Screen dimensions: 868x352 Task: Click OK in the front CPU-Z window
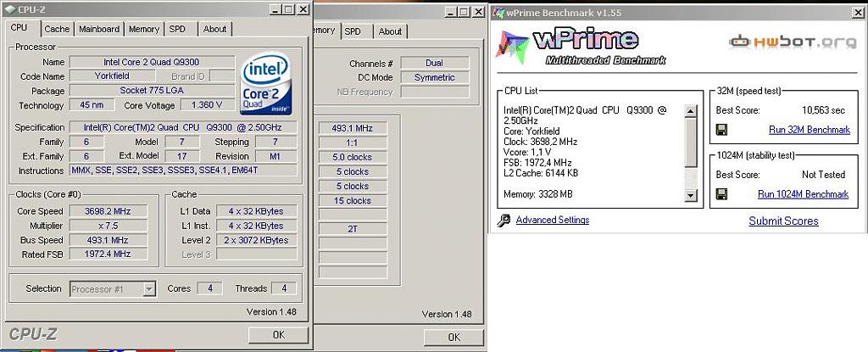(x=278, y=335)
